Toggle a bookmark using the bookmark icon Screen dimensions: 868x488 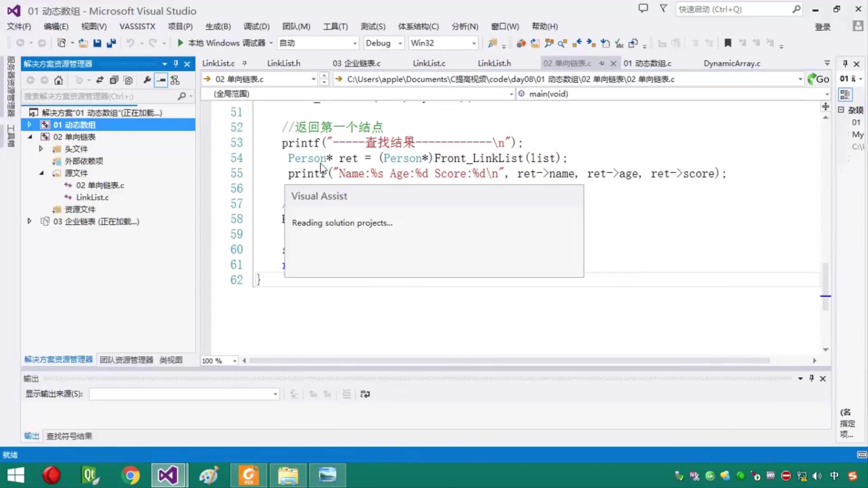pyautogui.click(x=728, y=43)
